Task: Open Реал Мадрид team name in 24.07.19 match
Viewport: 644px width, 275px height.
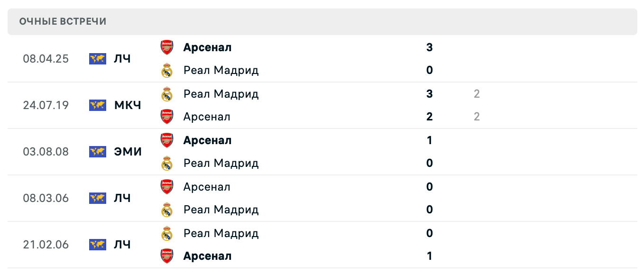Action: pyautogui.click(x=221, y=94)
